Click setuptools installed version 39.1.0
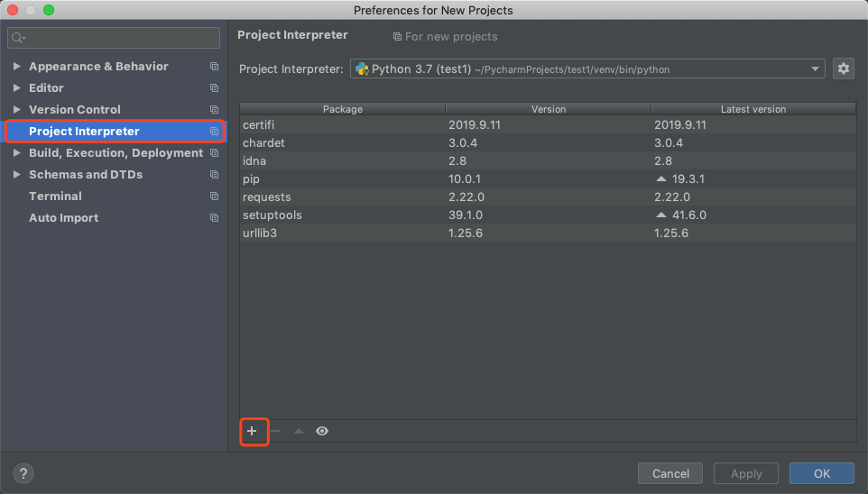This screenshot has height=494, width=868. [x=466, y=215]
